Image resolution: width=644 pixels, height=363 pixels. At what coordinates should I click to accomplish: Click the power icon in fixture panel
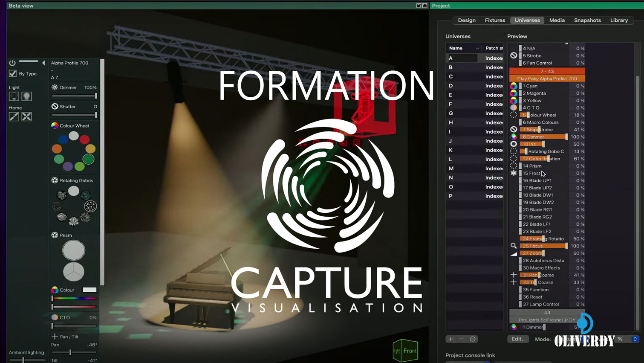[x=12, y=63]
